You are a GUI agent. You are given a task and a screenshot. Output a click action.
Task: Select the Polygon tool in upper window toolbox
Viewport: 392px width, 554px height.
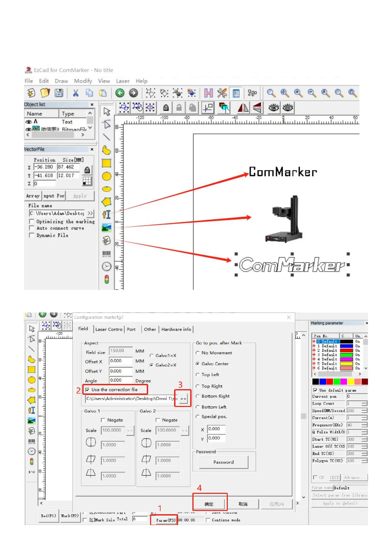(106, 202)
